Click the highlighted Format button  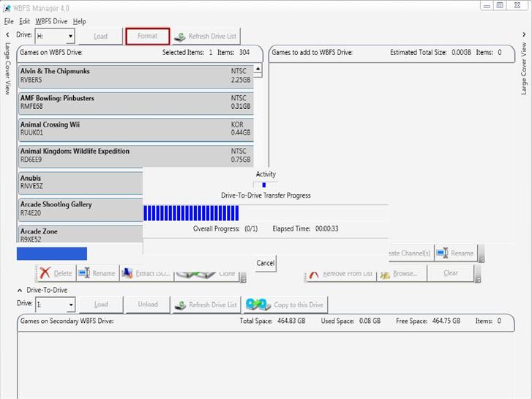coord(148,36)
